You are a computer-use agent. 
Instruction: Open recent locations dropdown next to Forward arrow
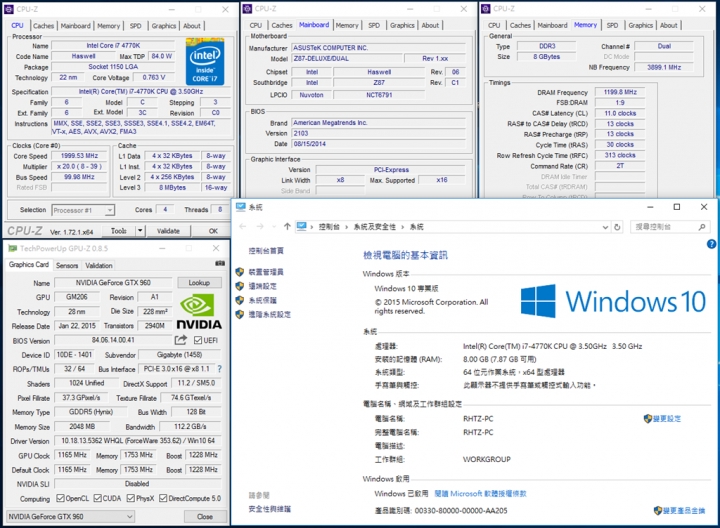point(274,227)
